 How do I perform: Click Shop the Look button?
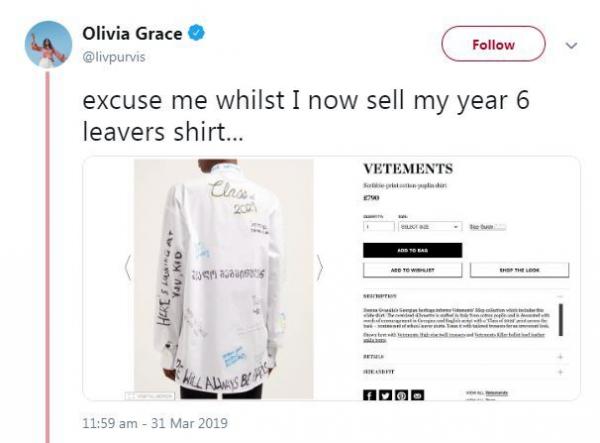click(x=519, y=270)
